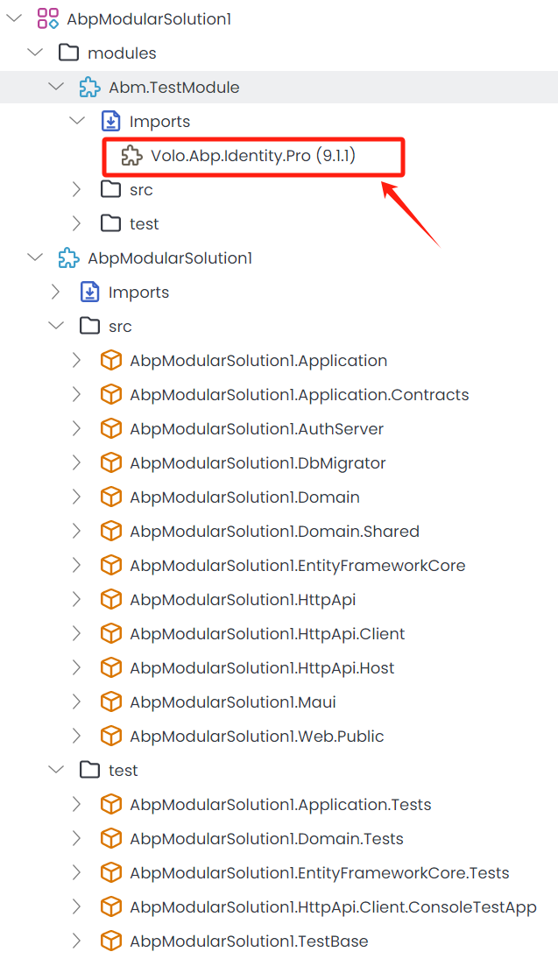The image size is (558, 980).
Task: Click the AbpModularSolution1.Maui package icon
Action: point(110,702)
